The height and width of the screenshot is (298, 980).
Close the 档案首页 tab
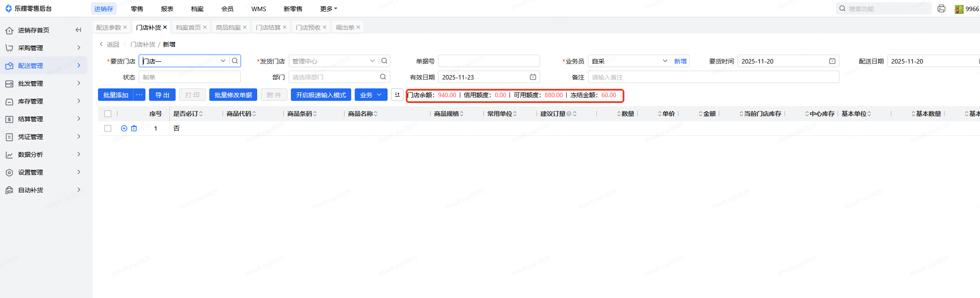[x=205, y=27]
